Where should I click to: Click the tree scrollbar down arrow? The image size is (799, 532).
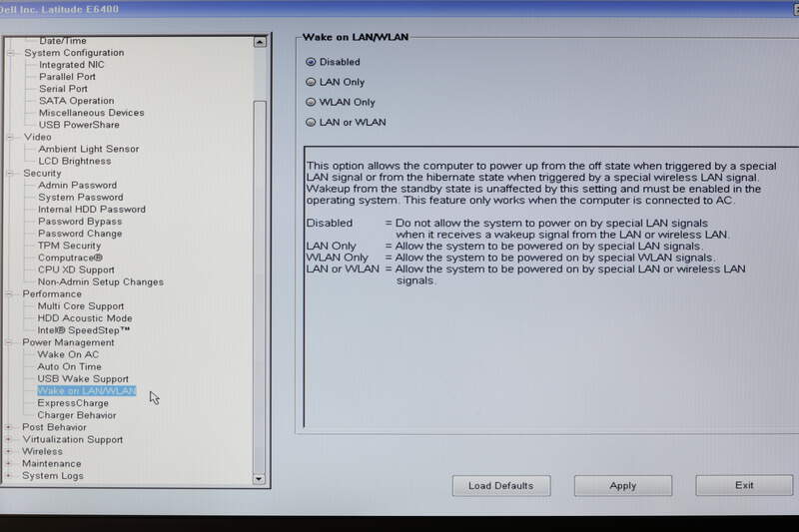coord(259,478)
